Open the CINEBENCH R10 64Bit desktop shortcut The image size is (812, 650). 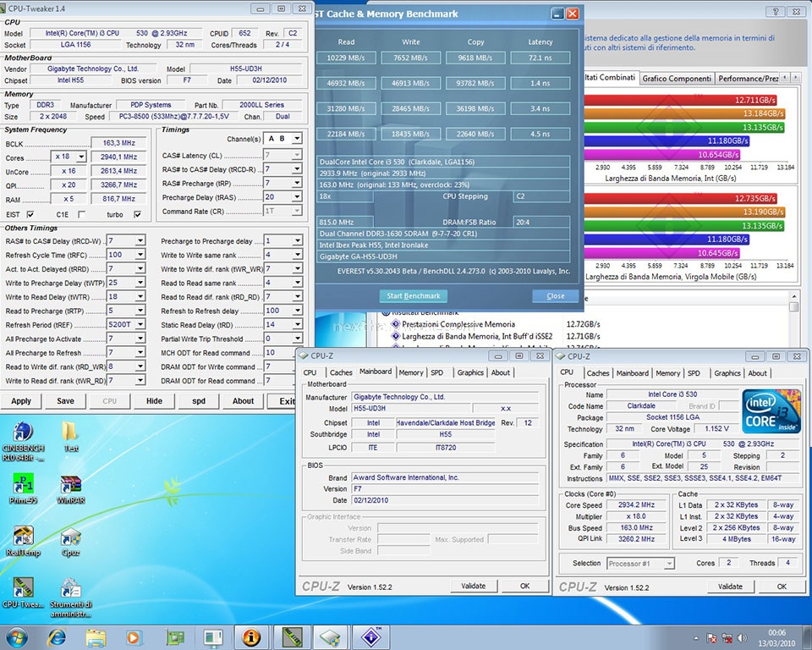tap(23, 441)
